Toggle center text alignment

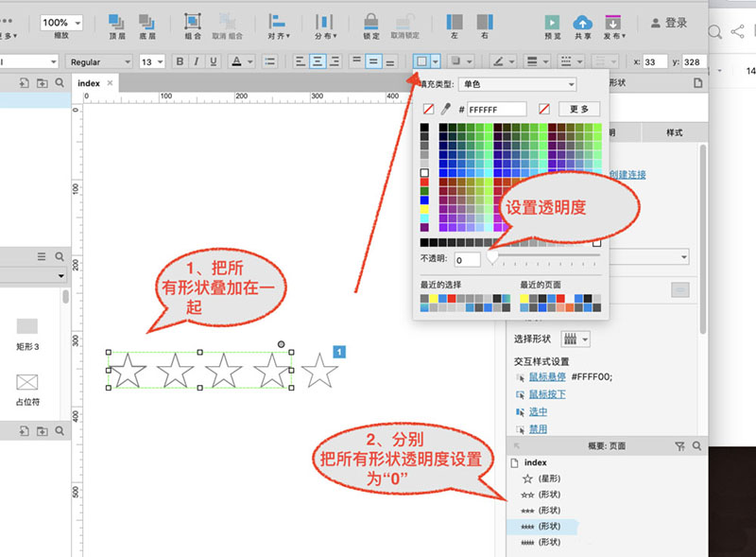[x=317, y=61]
